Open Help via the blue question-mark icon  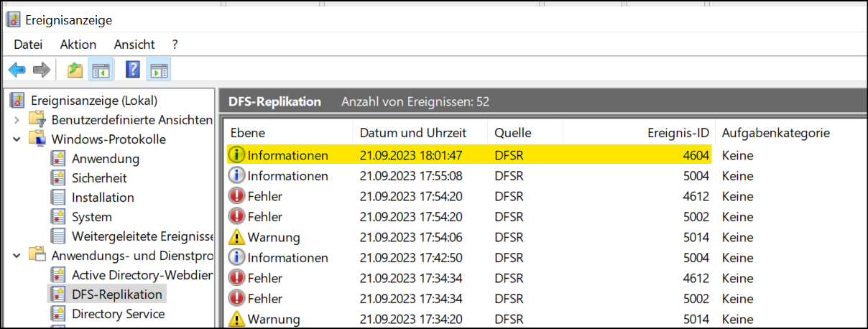point(133,70)
